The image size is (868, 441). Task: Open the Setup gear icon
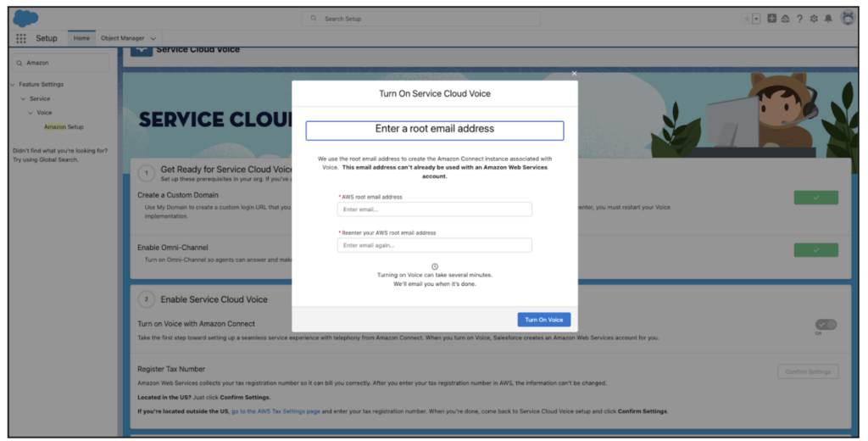pos(814,19)
